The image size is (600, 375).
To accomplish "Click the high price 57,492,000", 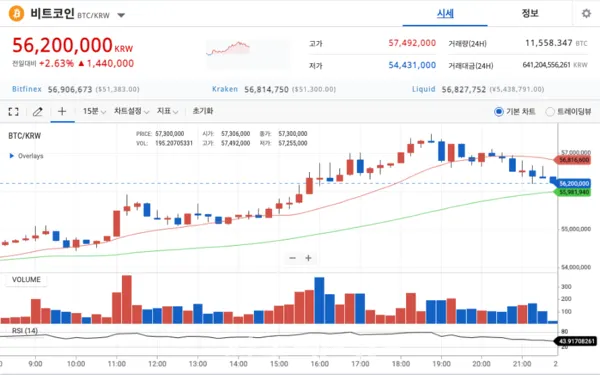I will (412, 43).
